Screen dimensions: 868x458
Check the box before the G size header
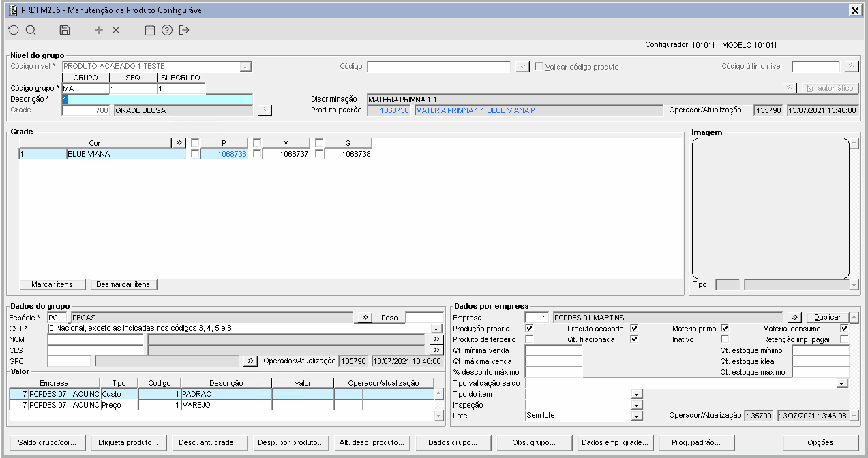320,143
